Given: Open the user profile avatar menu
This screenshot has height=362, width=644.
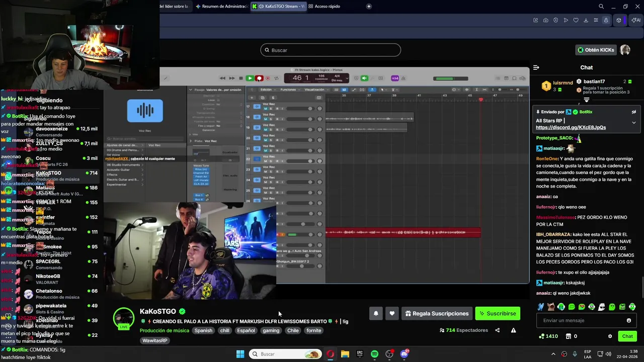Looking at the screenshot, I should 625,50.
